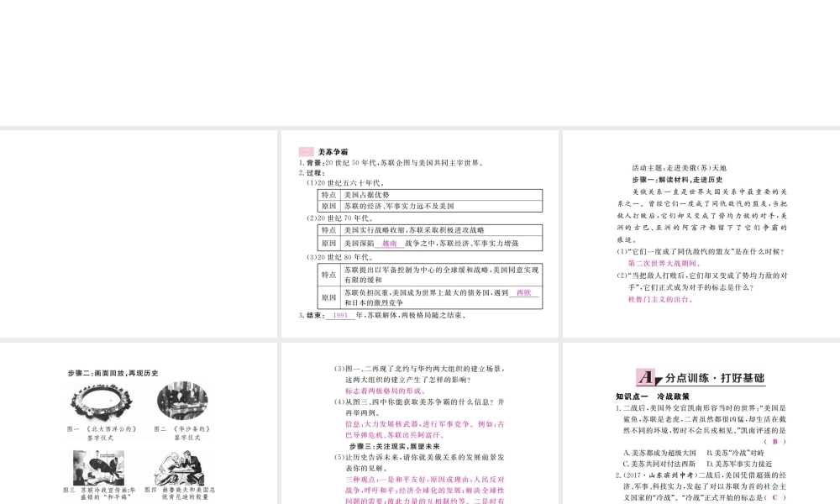Click '活动主题:走进美俄(苏)天地' title
Screen dimensions: 840x504
click(679, 168)
